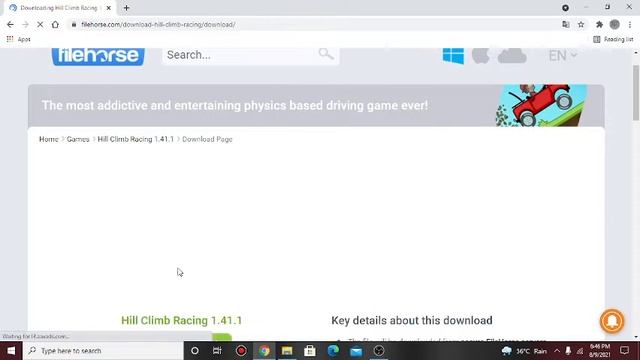Open the Chrome profile avatar

(x=615, y=24)
